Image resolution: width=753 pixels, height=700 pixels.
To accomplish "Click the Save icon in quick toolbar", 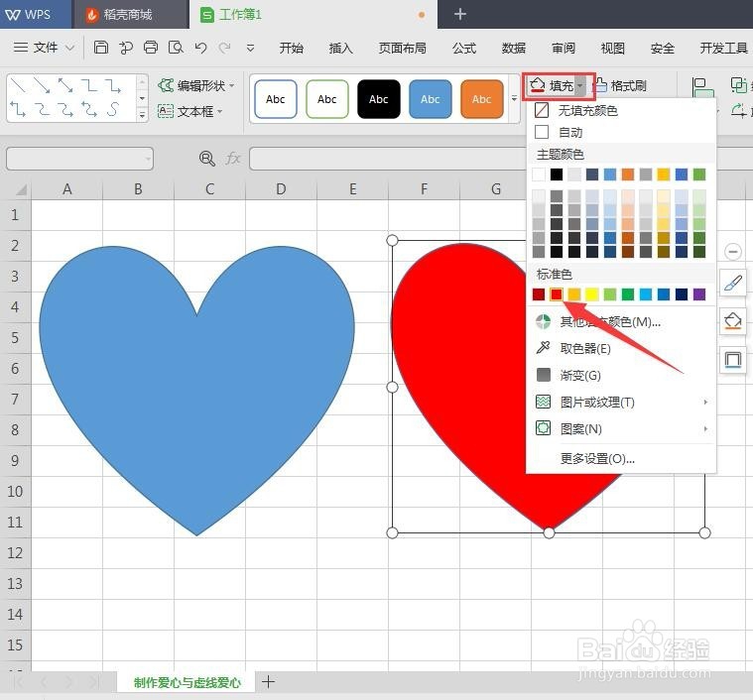I will coord(101,47).
